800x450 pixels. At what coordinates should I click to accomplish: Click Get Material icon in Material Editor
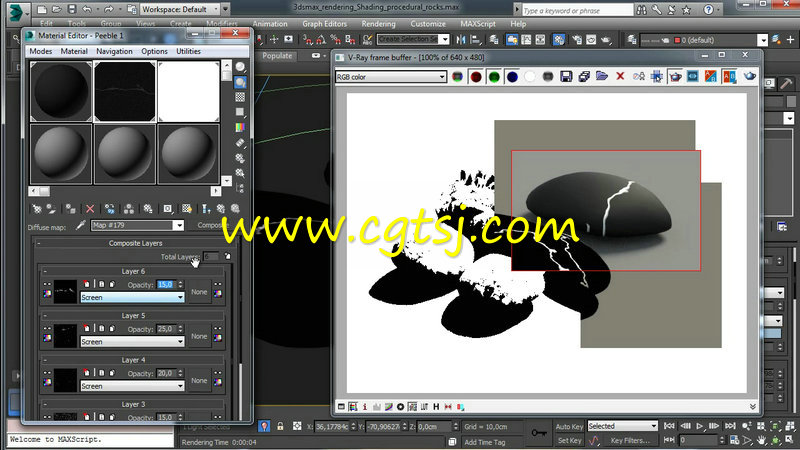(37, 209)
